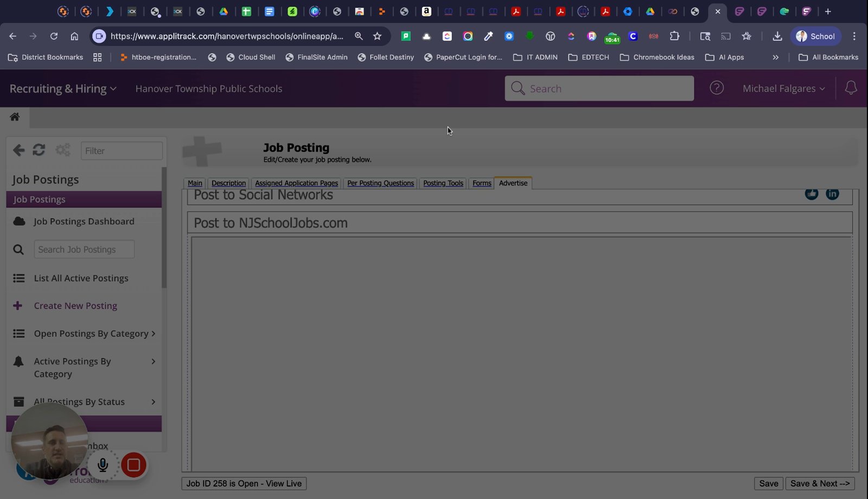This screenshot has height=499, width=868.
Task: Open sidebar settings gears icon
Action: coord(63,150)
